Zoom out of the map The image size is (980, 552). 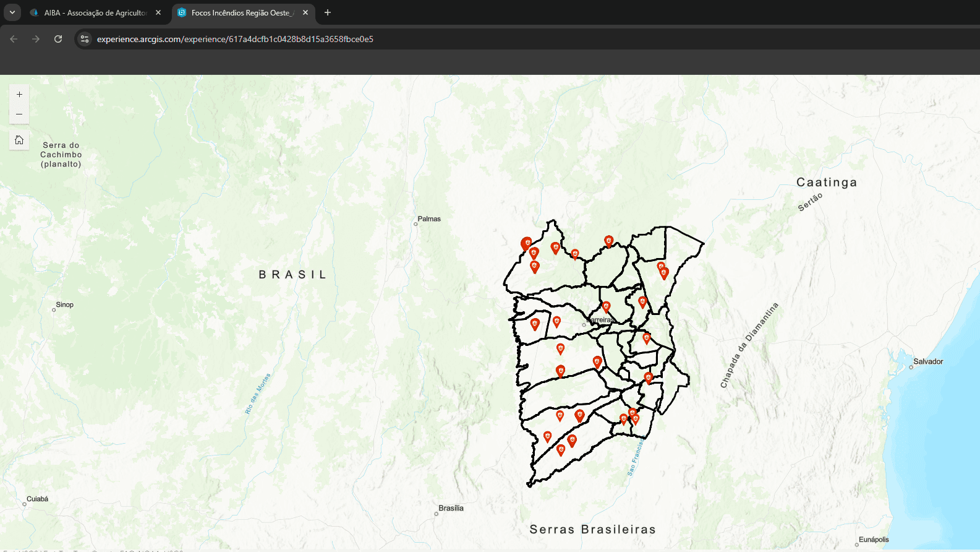[x=19, y=114]
